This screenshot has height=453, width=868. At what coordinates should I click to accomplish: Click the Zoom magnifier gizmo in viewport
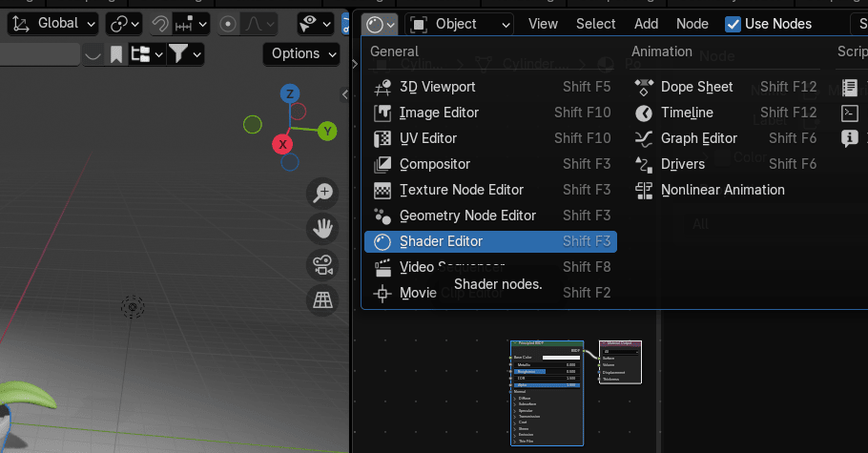click(x=323, y=193)
